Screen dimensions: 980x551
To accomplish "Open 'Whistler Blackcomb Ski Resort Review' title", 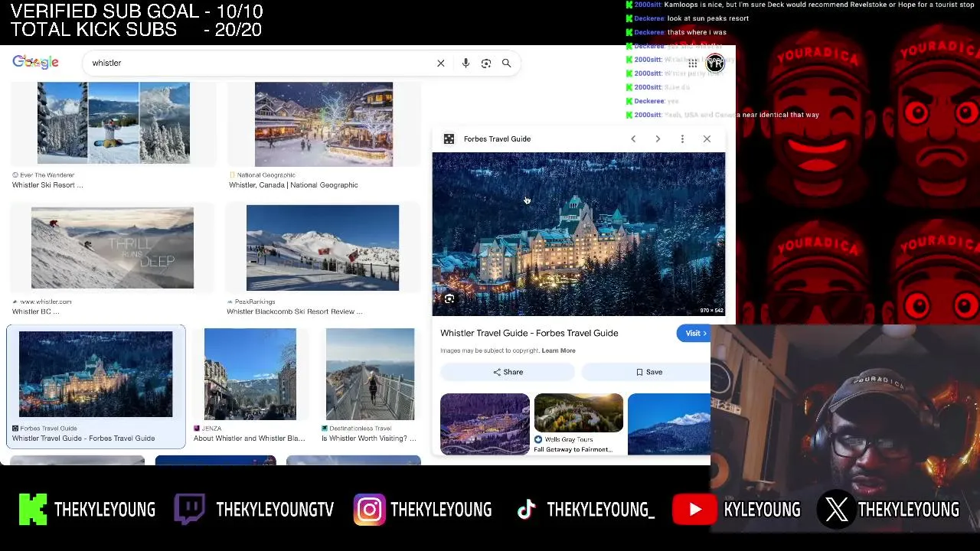I will coord(295,311).
